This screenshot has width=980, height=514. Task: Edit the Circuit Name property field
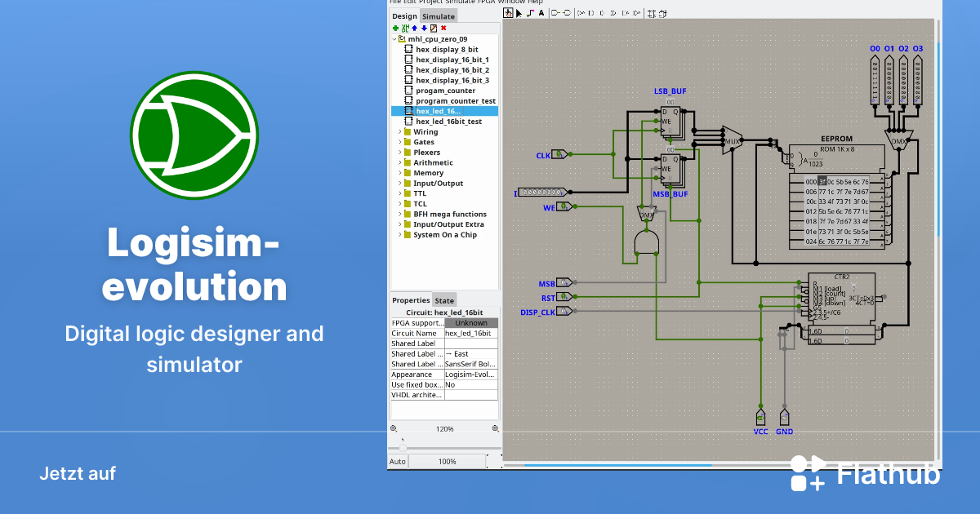[471, 333]
